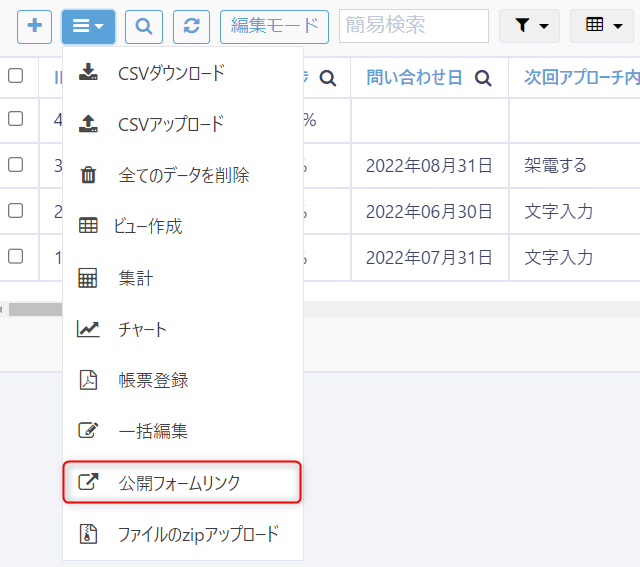Sort by the 問い合わせ日 column header
Image resolution: width=640 pixels, height=567 pixels.
414,78
